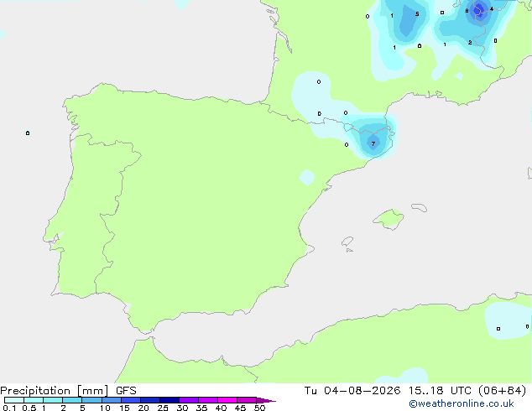Click the '0' value in the Atlantic off Galicia
This screenshot has height=411, width=532.
(28, 133)
